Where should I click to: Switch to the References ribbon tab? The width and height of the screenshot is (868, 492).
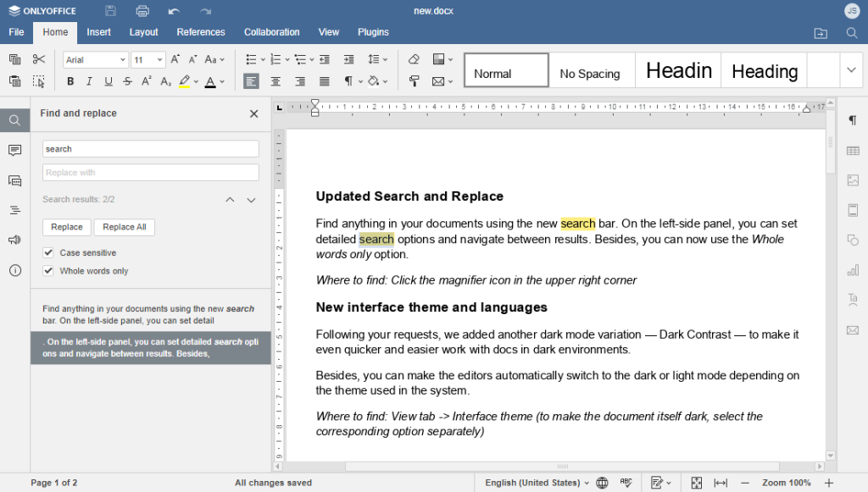coord(200,31)
